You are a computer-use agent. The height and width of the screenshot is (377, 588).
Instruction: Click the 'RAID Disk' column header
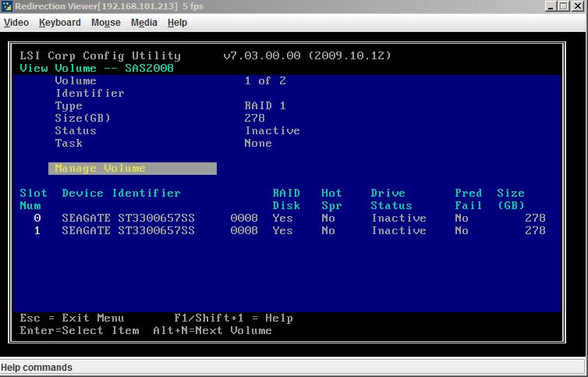[x=286, y=199]
